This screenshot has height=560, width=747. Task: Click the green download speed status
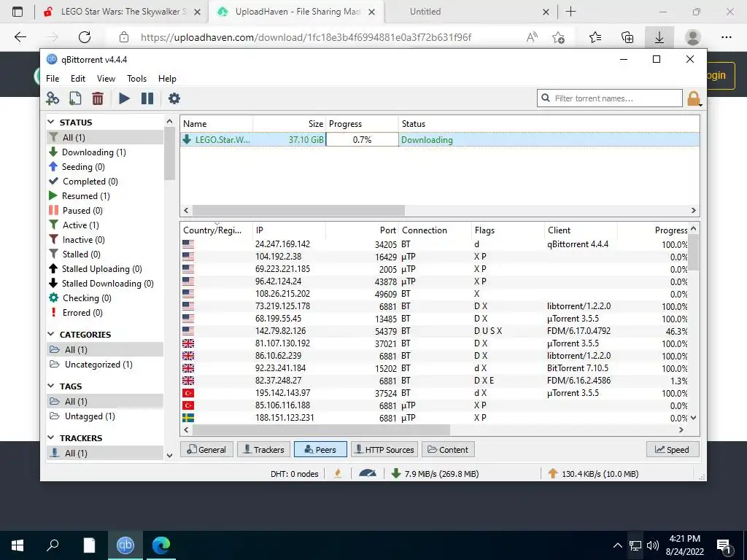point(435,474)
